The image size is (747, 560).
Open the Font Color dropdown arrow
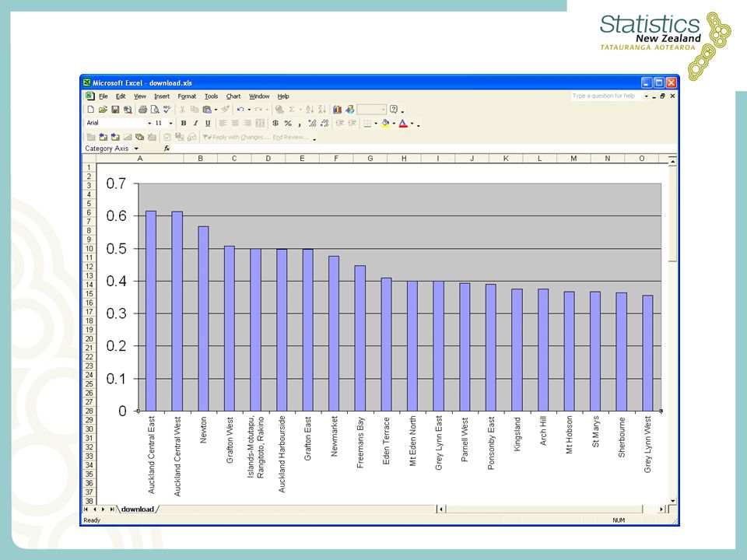pyautogui.click(x=412, y=124)
